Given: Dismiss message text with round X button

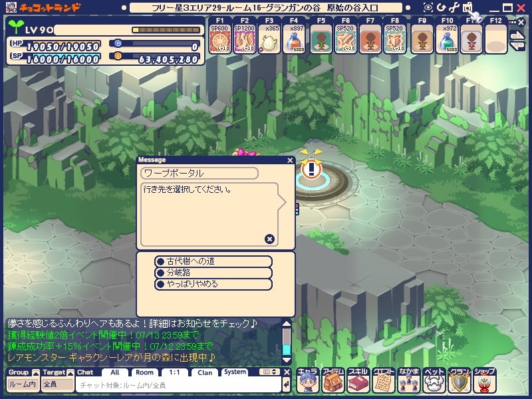Looking at the screenshot, I should pyautogui.click(x=269, y=239).
